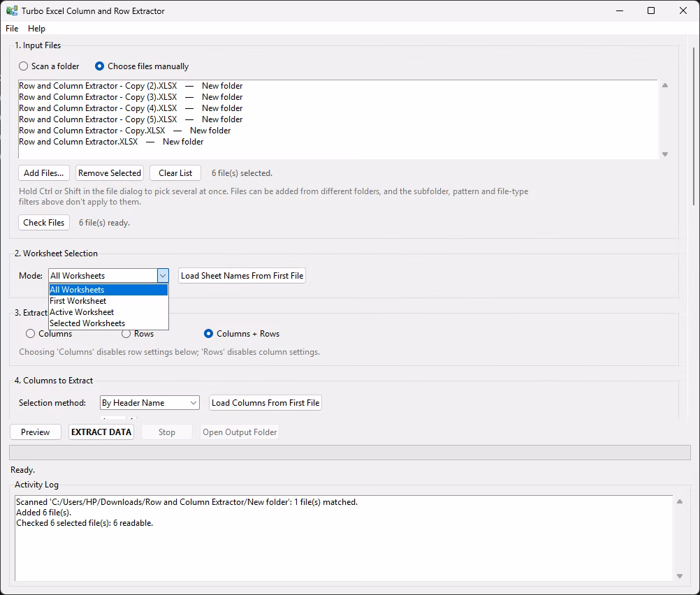Collapse the worksheet Mode dropdown arrow
This screenshot has width=700, height=595.
coord(163,276)
